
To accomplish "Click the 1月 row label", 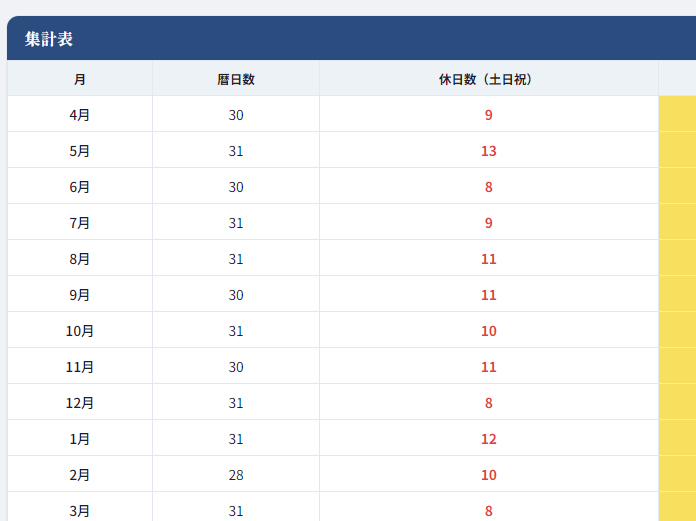I will [79, 439].
